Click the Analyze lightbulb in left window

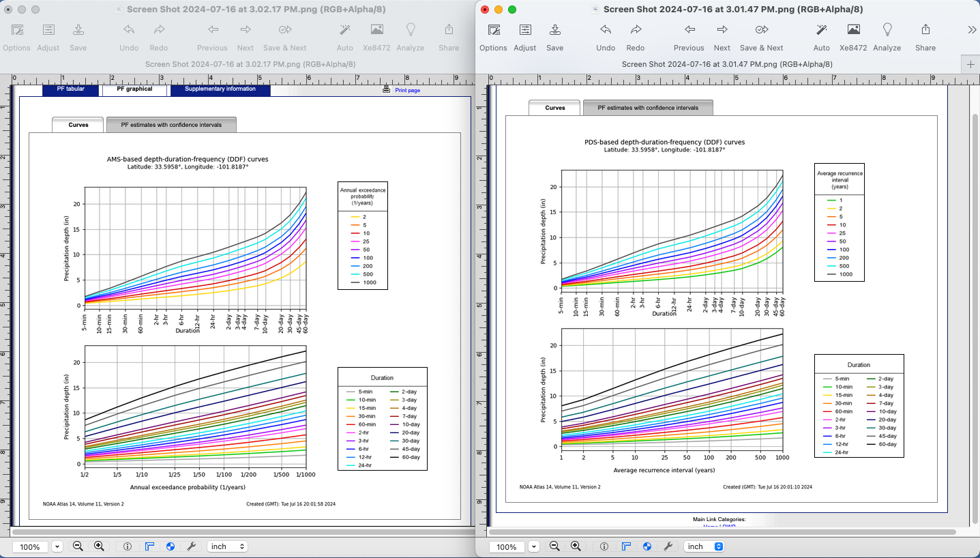click(x=411, y=37)
